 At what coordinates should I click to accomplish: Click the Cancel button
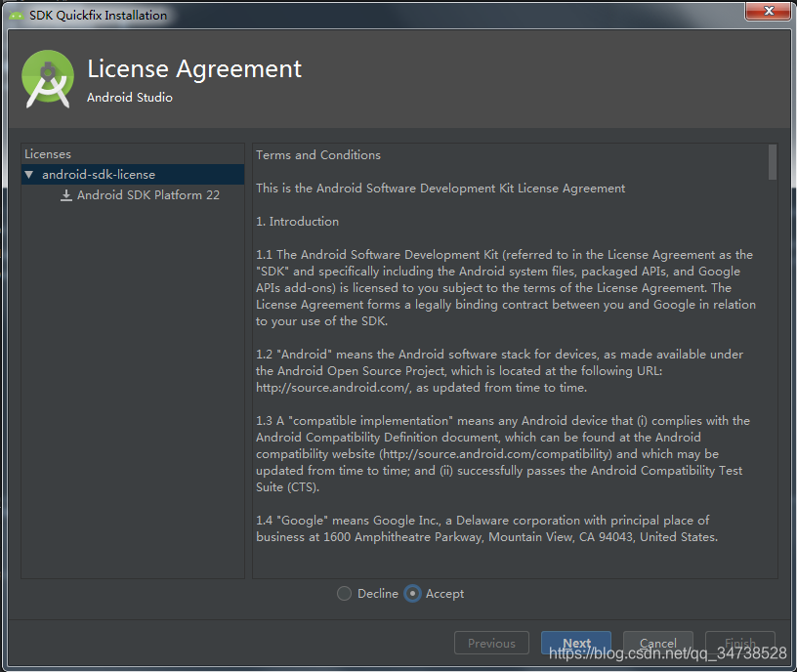click(x=657, y=643)
